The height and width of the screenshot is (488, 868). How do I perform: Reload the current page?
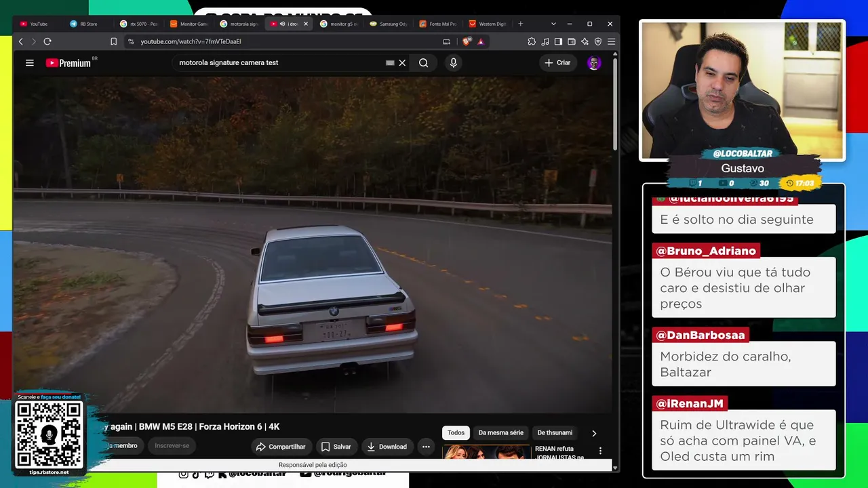47,41
